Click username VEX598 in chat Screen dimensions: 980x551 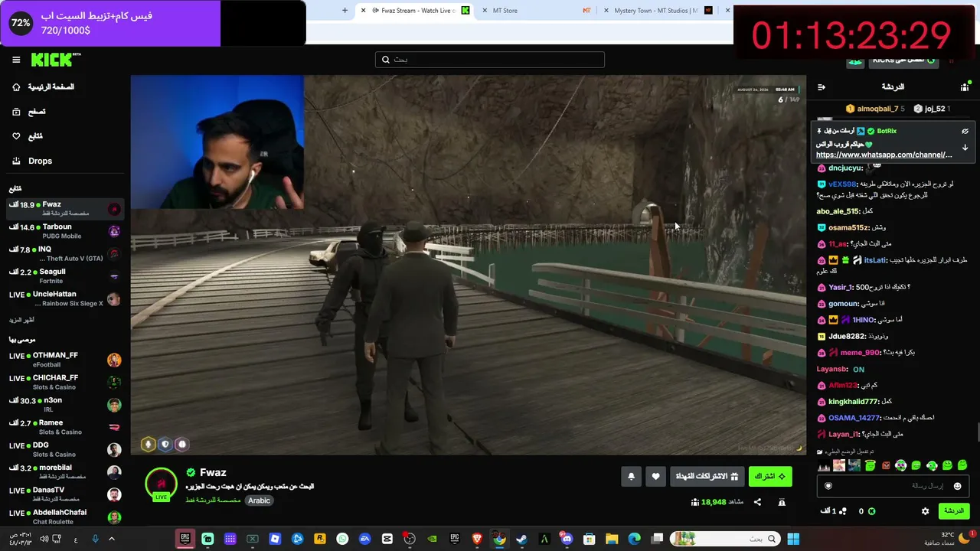pos(842,184)
